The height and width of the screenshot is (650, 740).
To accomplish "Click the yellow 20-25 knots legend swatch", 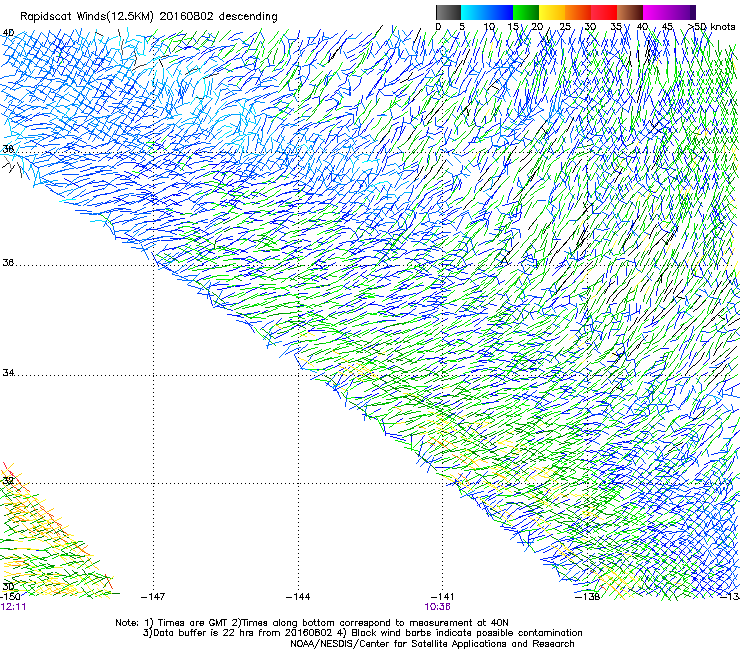I will coord(552,12).
